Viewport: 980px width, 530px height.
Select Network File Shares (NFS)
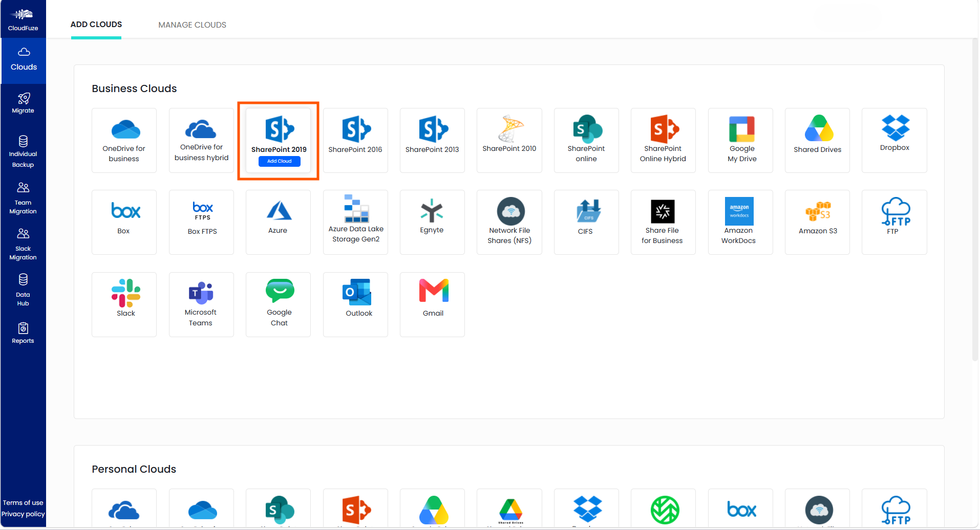pos(509,222)
